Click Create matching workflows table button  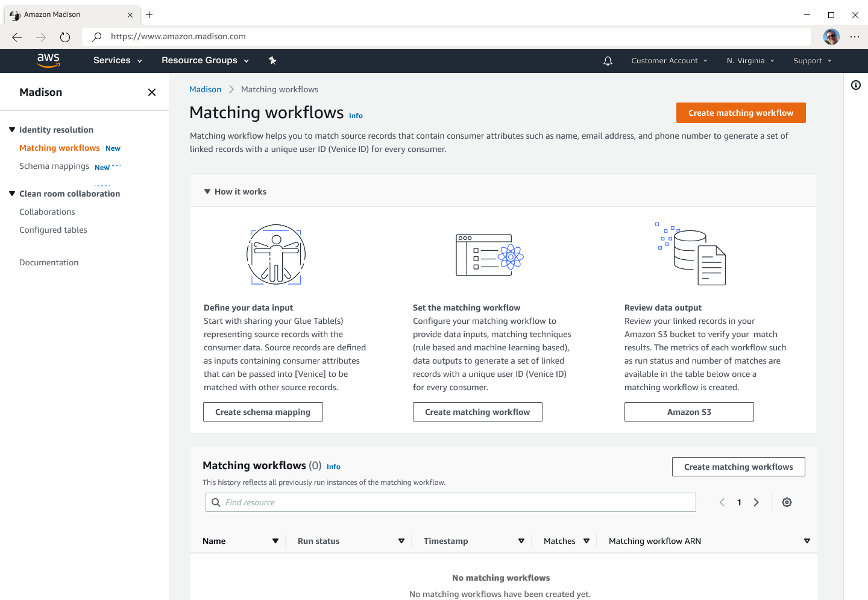coord(738,467)
